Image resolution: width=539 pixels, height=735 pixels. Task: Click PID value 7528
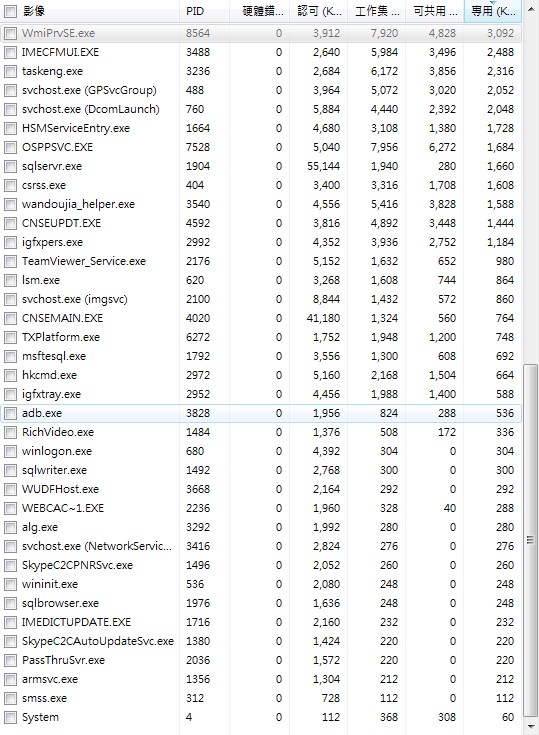coord(198,147)
